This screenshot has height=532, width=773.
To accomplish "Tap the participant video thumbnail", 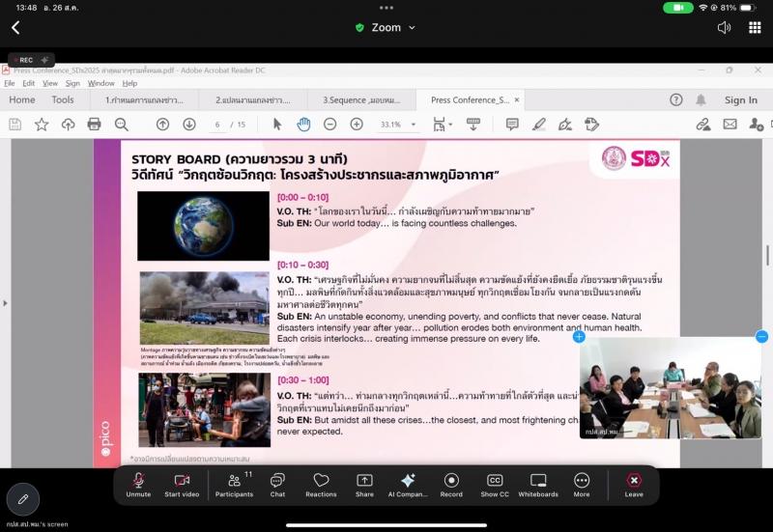I will pos(671,388).
